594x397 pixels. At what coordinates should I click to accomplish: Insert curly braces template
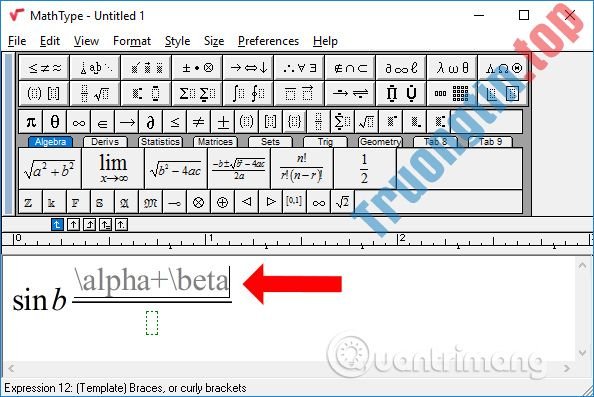(294, 122)
